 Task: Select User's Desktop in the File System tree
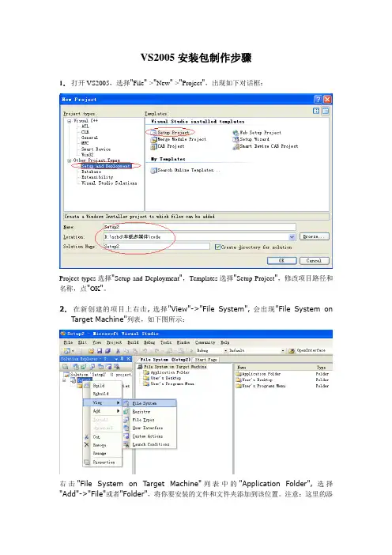(x=162, y=378)
